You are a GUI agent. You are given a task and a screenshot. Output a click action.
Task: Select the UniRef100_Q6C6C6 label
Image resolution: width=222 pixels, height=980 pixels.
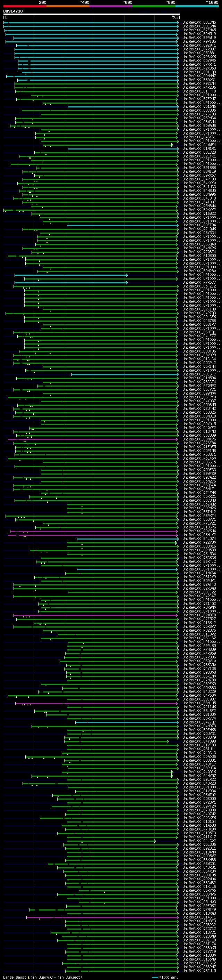[x=199, y=558]
